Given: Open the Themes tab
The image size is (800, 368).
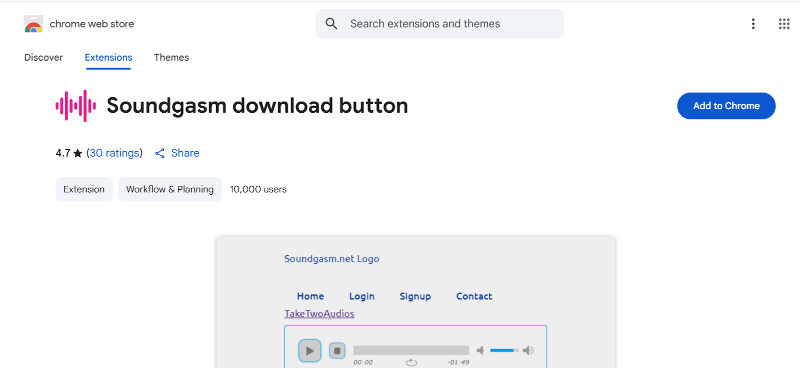Looking at the screenshot, I should 171,58.
